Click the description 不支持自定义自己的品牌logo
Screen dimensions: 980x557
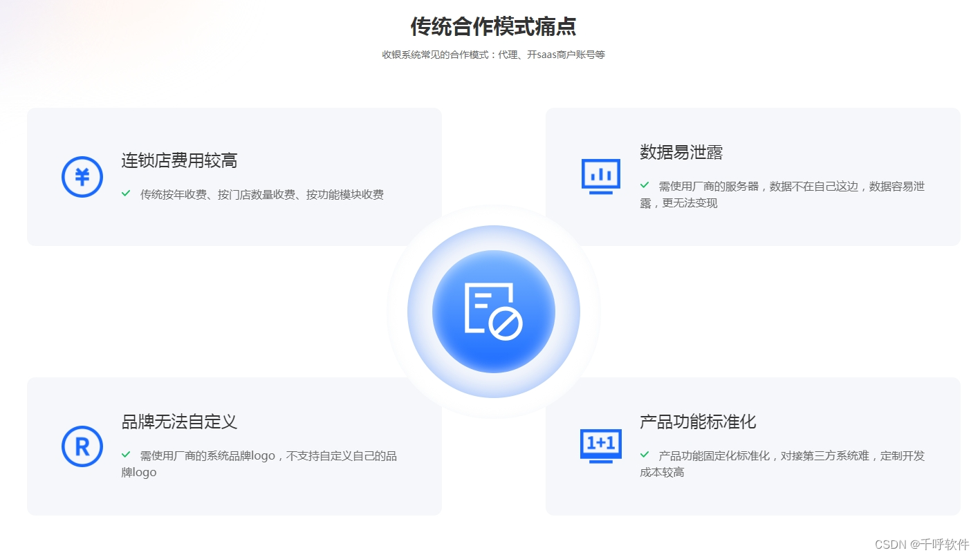[259, 464]
